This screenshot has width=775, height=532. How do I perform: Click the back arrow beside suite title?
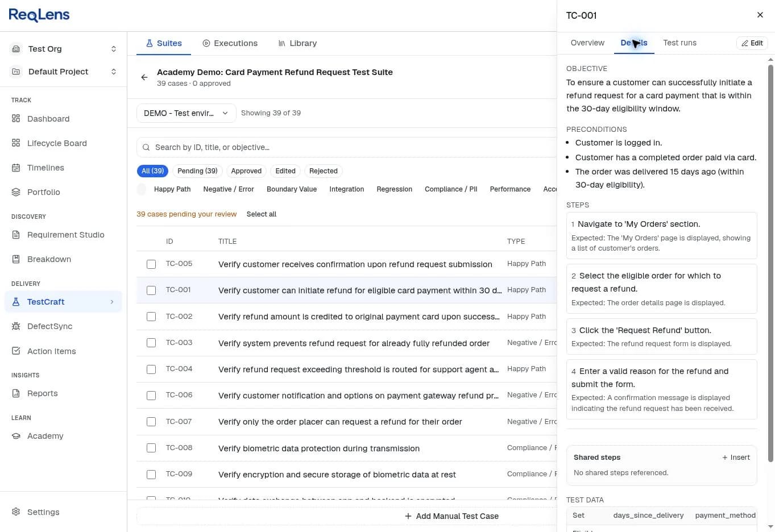click(x=144, y=77)
